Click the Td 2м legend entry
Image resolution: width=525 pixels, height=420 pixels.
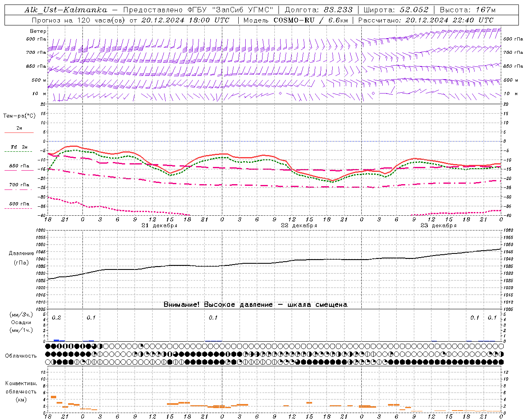[19, 147]
